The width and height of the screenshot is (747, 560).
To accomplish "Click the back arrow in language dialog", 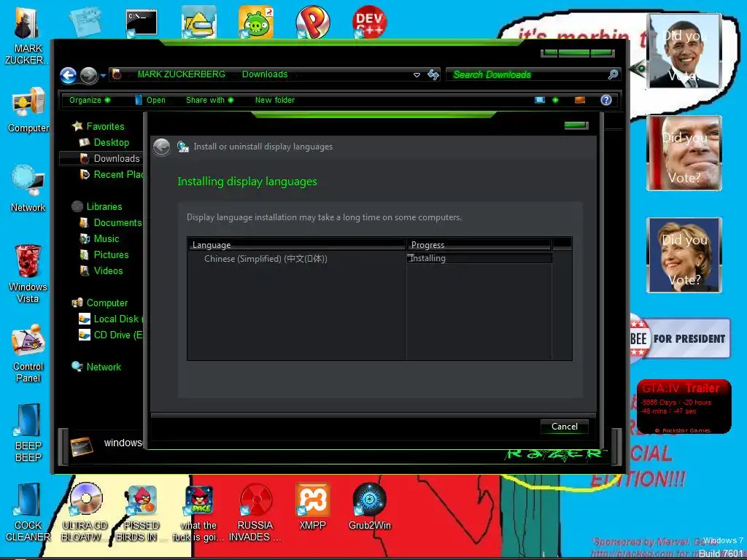I will (x=162, y=147).
